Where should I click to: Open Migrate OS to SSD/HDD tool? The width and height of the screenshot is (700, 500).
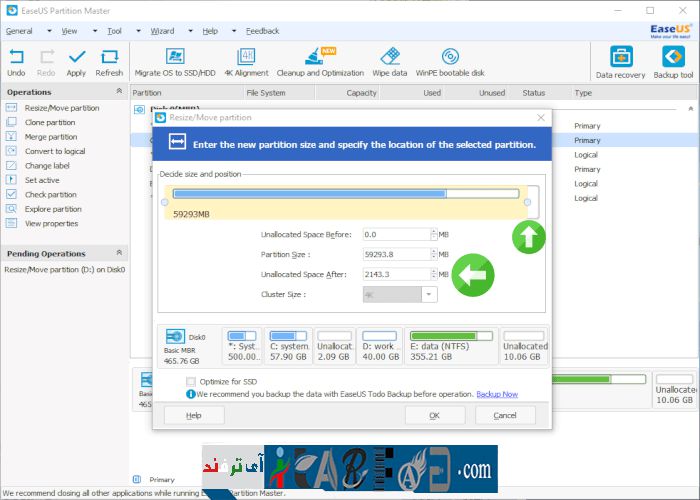(x=176, y=57)
